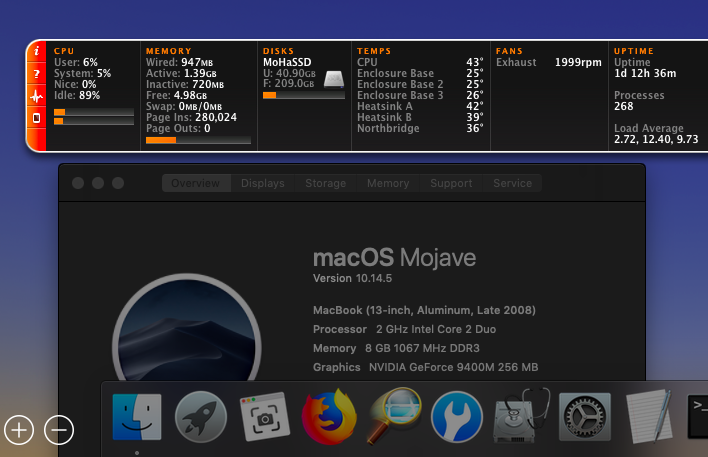Click 'NVIDIA GeForce 9400M 256 MB' text
Viewport: 708px width, 457px height.
[454, 367]
